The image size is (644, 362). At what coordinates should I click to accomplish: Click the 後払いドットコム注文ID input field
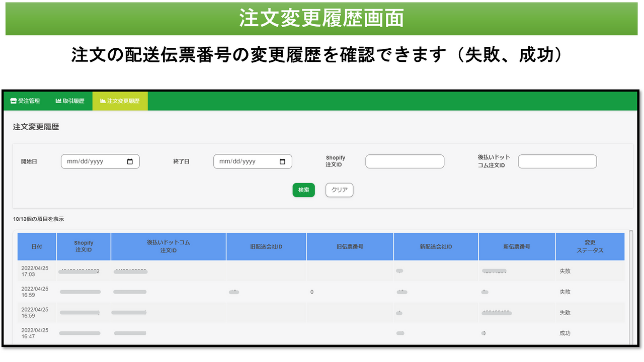tap(557, 161)
